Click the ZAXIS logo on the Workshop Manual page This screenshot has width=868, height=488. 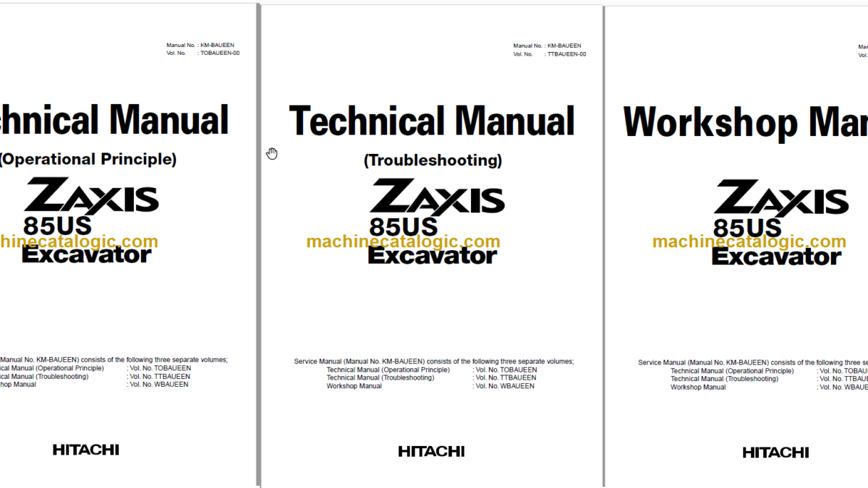click(781, 199)
